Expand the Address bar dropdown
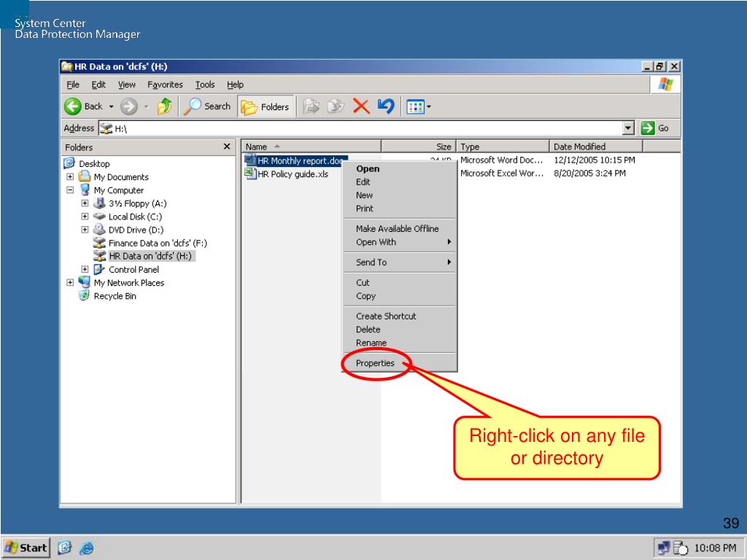The image size is (747, 560). tap(628, 128)
